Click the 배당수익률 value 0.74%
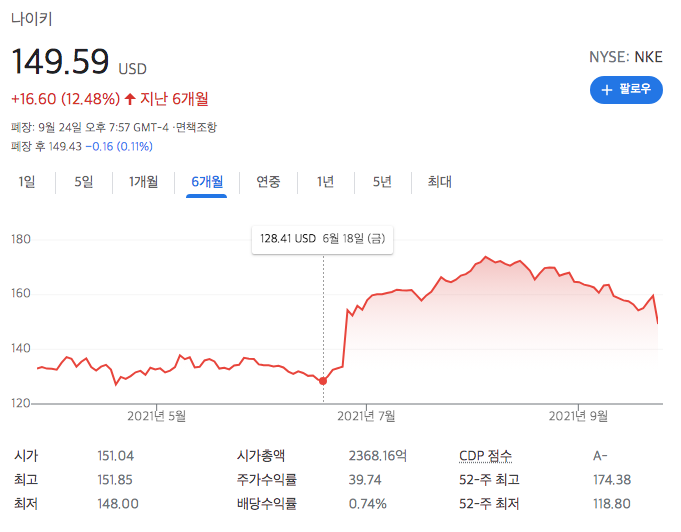Viewport: 681px width, 532px height. 367,504
